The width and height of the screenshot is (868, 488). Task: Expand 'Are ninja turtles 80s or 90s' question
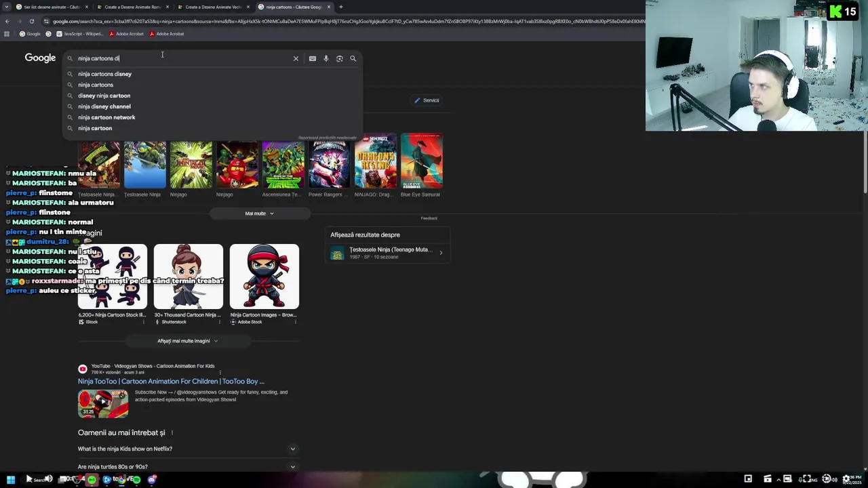(x=188, y=466)
